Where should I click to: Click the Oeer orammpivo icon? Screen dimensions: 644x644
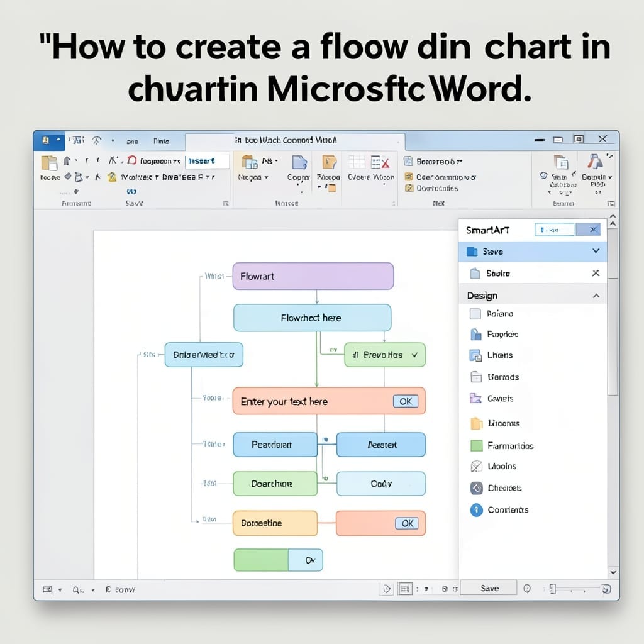pos(409,177)
